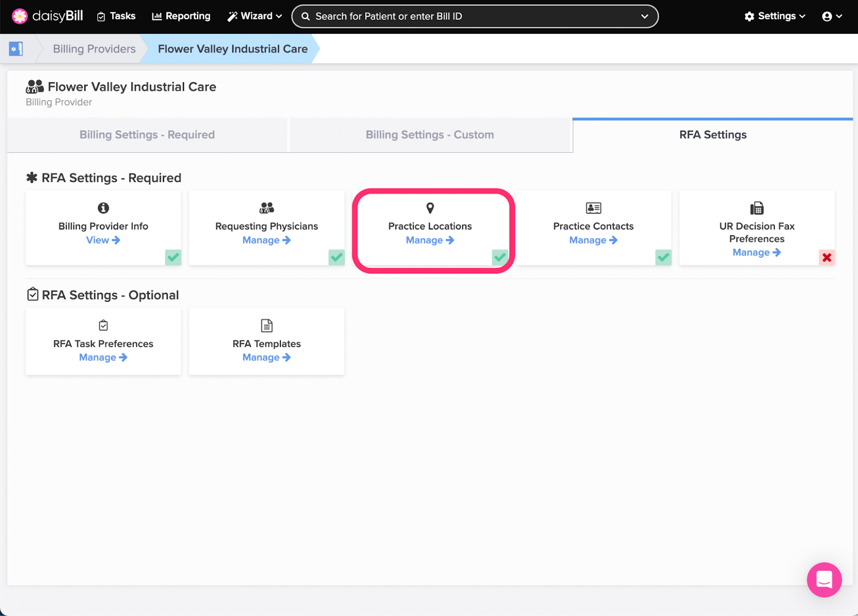Go to Billing Providers breadcrumb

[x=94, y=49]
